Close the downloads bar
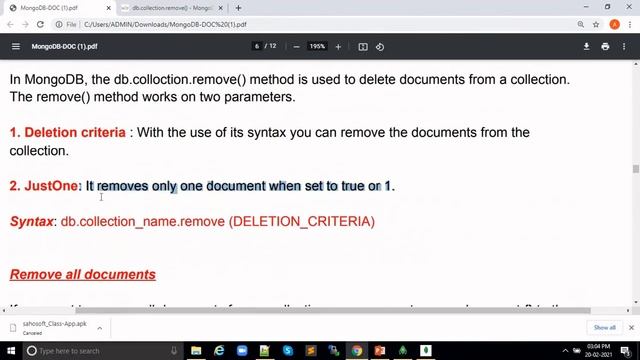This screenshot has width=640, height=360. click(x=631, y=327)
